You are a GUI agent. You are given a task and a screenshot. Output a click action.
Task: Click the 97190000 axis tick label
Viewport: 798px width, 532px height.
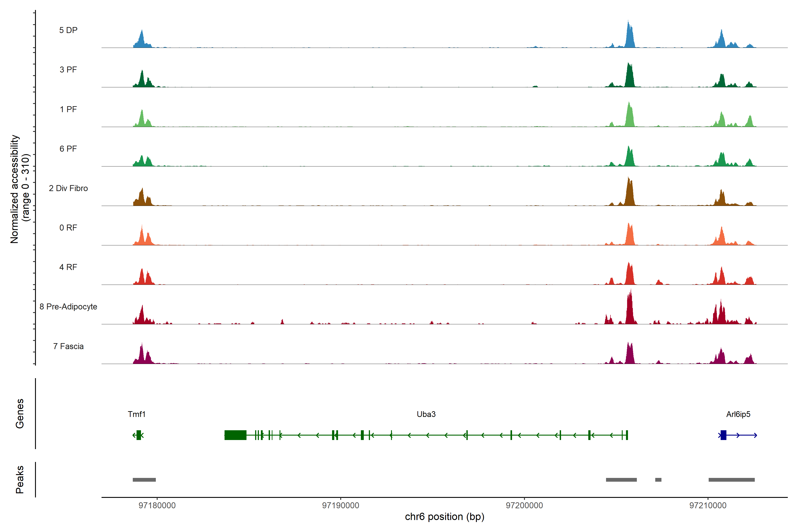340,506
